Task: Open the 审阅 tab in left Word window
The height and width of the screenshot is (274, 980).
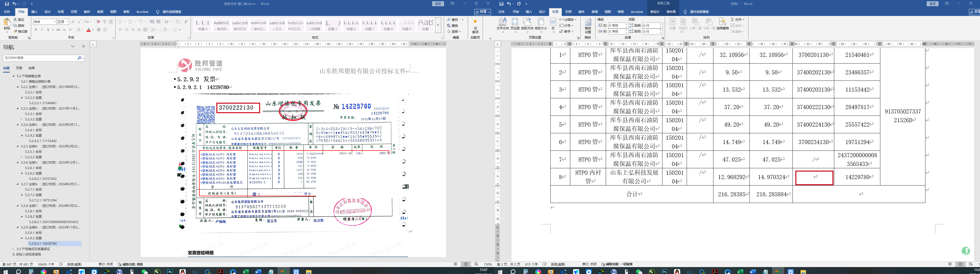Action: 100,12
